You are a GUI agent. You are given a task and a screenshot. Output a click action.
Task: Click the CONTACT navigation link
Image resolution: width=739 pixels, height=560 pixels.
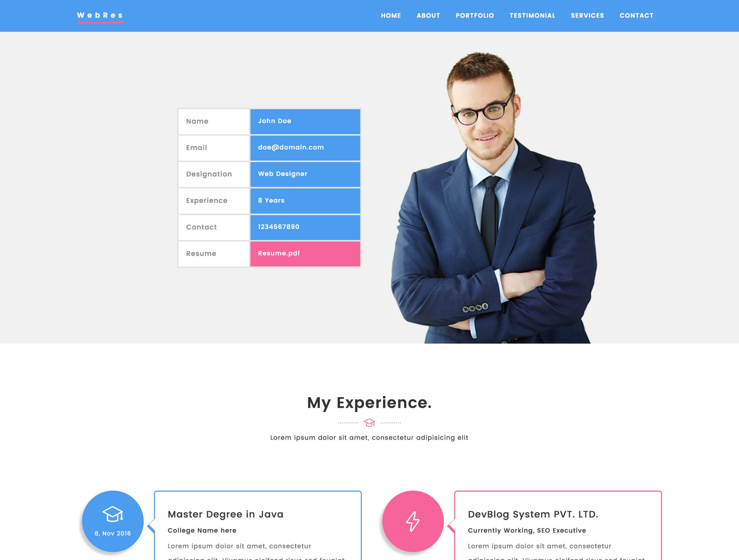click(x=636, y=15)
